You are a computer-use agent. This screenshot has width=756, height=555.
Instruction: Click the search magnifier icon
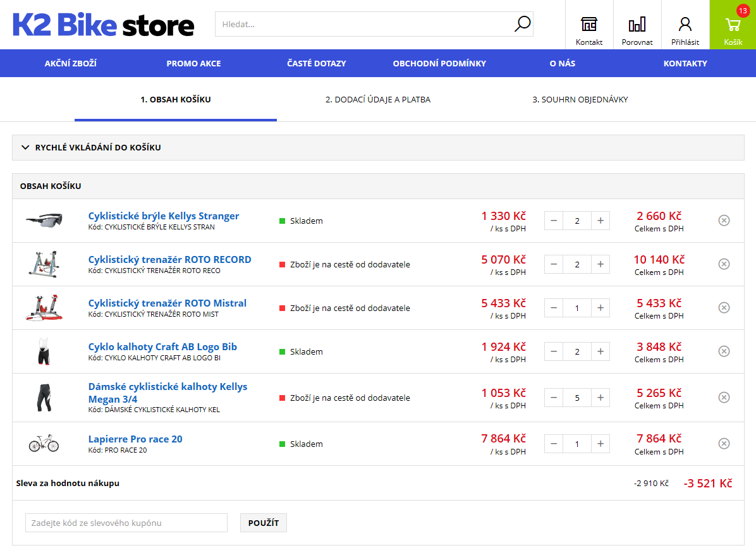tap(522, 25)
